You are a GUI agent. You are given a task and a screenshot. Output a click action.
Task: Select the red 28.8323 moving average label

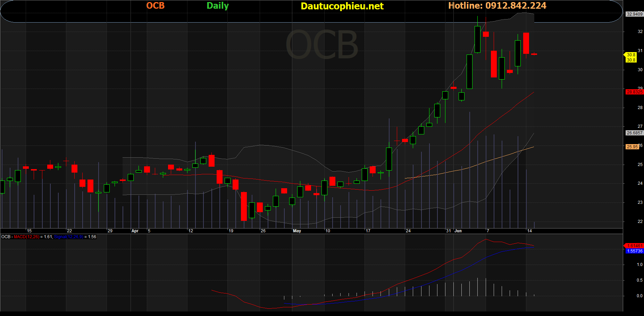pos(635,92)
